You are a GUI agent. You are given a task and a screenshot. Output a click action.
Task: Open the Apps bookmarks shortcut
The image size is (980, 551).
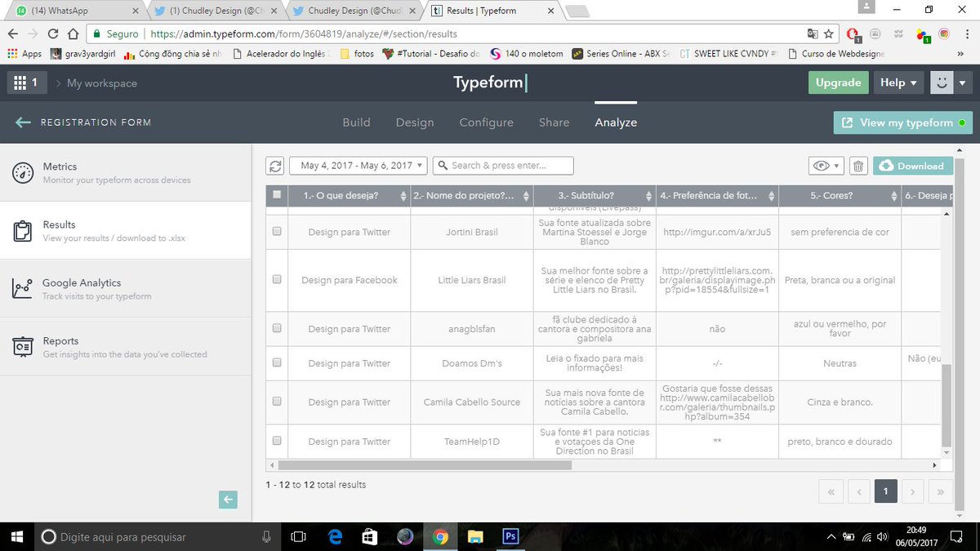click(24, 54)
